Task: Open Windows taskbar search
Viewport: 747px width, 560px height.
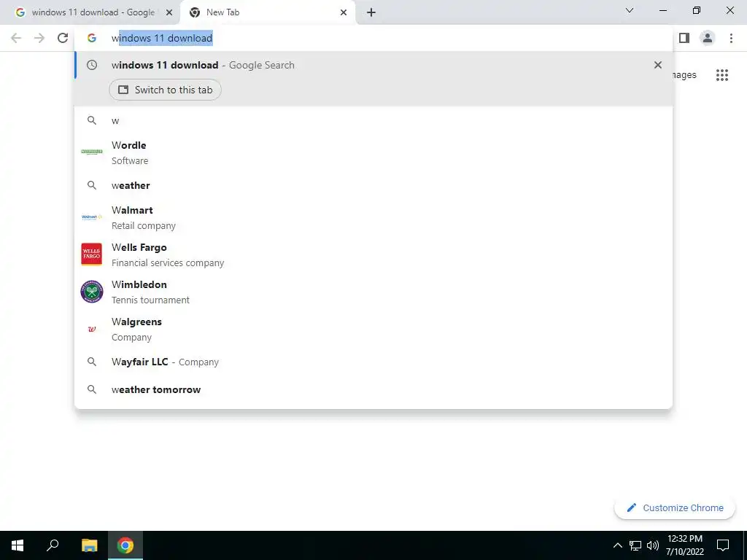Action: tap(53, 545)
